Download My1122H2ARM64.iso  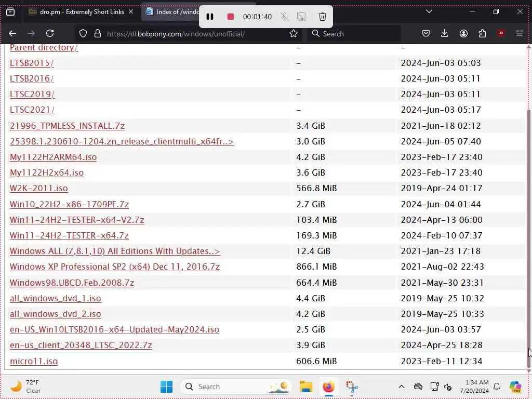click(54, 157)
